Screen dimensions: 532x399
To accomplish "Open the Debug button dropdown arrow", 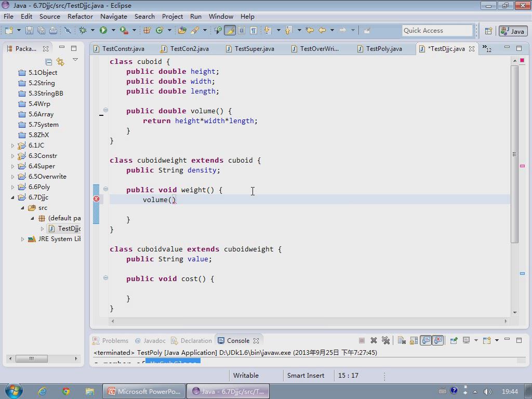I will 92,31.
